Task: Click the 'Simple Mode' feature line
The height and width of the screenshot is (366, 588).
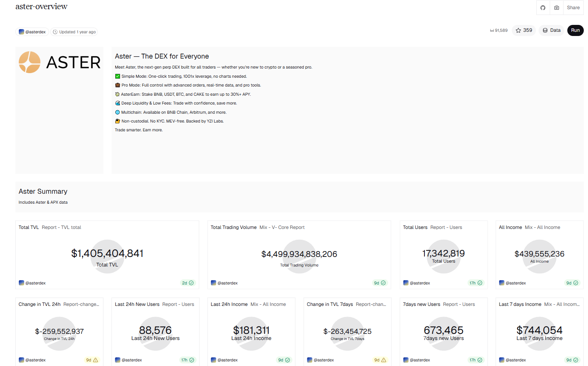Action: [181, 76]
